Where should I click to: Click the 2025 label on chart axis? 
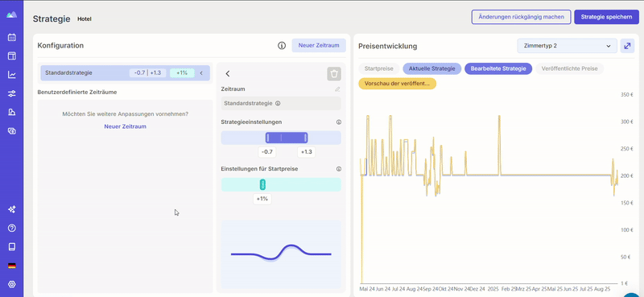(x=493, y=289)
